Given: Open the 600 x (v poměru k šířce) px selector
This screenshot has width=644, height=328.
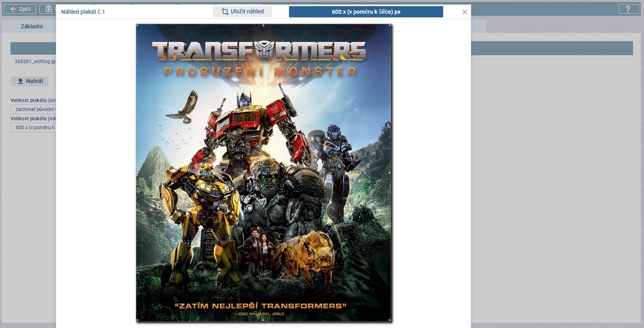Looking at the screenshot, I should [366, 12].
